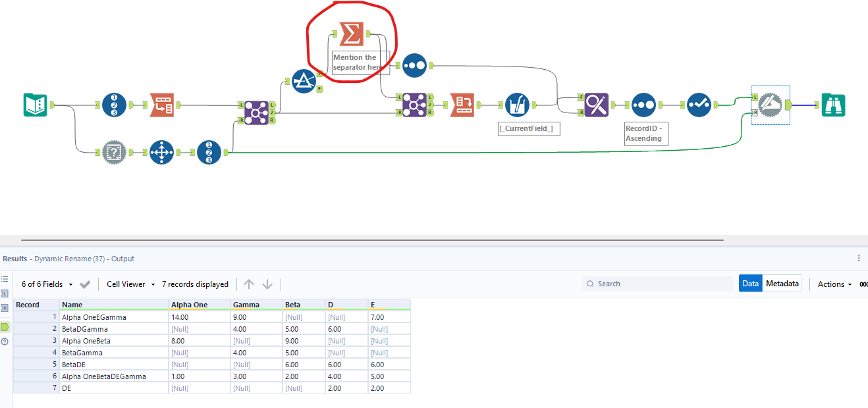Screen dimensions: 868x408
Task: Select the circled Summarize tool
Action: click(x=353, y=34)
